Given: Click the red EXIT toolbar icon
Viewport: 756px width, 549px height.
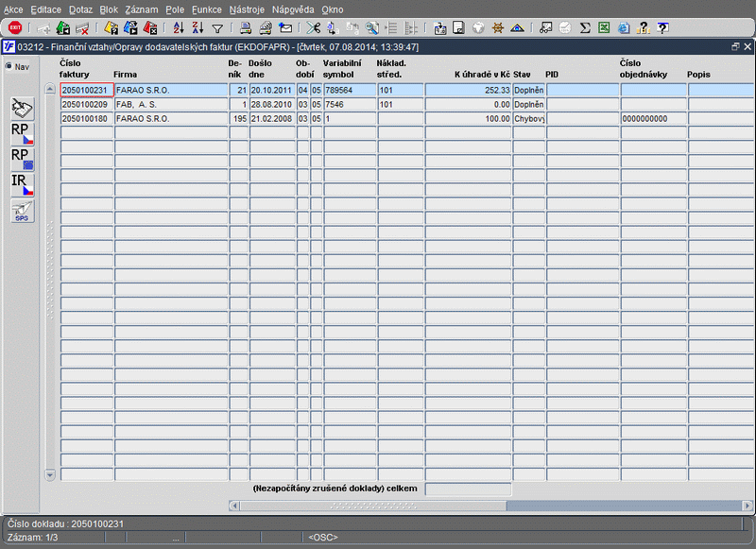Looking at the screenshot, I should (x=15, y=28).
